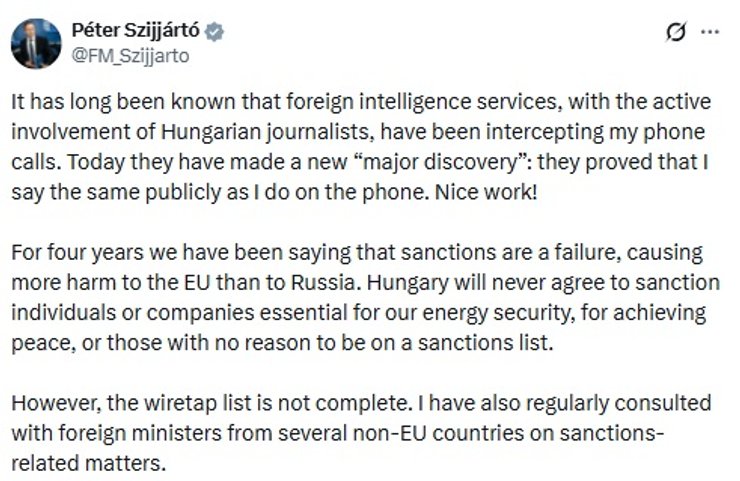Open the three-dot More options menu
This screenshot has height=481, width=740.
(710, 32)
